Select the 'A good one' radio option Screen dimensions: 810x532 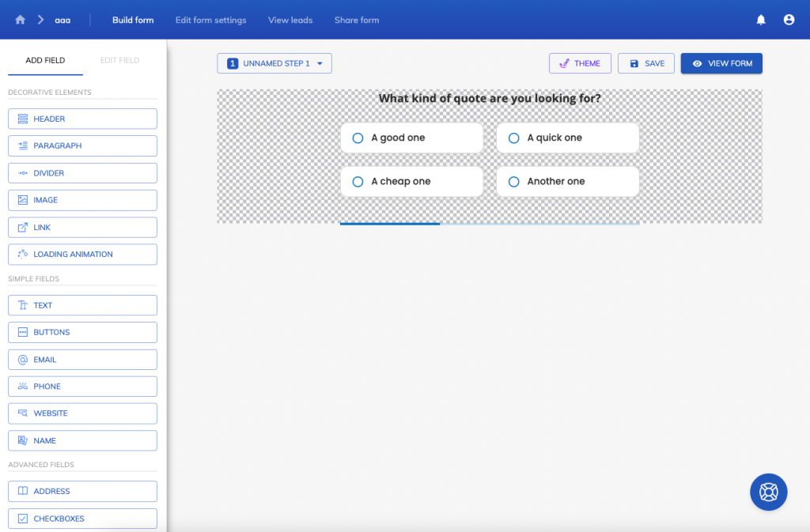click(411, 138)
